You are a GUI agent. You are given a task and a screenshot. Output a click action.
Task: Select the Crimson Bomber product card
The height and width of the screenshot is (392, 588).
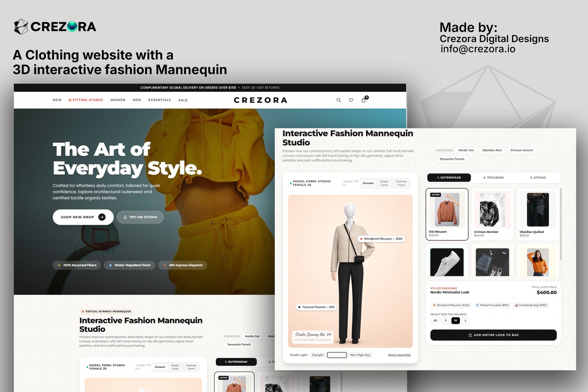(x=492, y=214)
